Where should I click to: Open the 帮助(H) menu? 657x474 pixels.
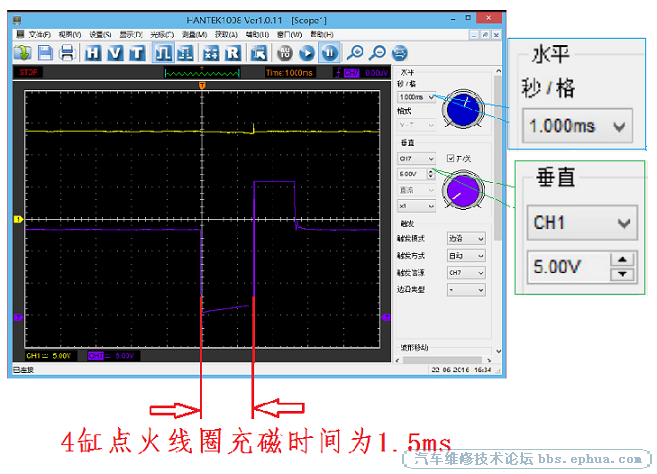click(x=322, y=34)
